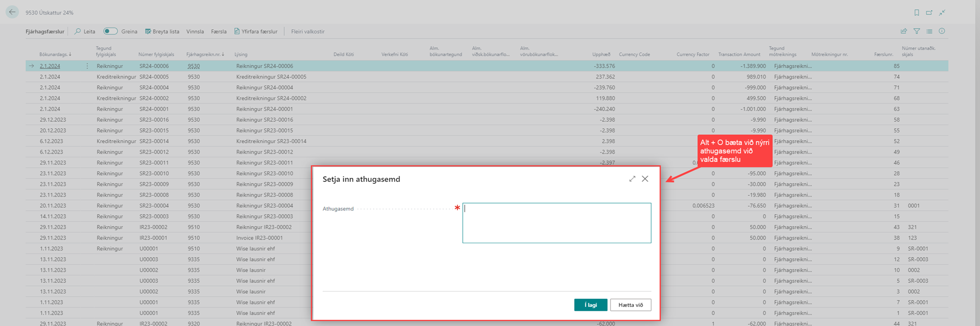The width and height of the screenshot is (980, 326).
Task: Click the bookmark icon in the top right
Action: [917, 12]
